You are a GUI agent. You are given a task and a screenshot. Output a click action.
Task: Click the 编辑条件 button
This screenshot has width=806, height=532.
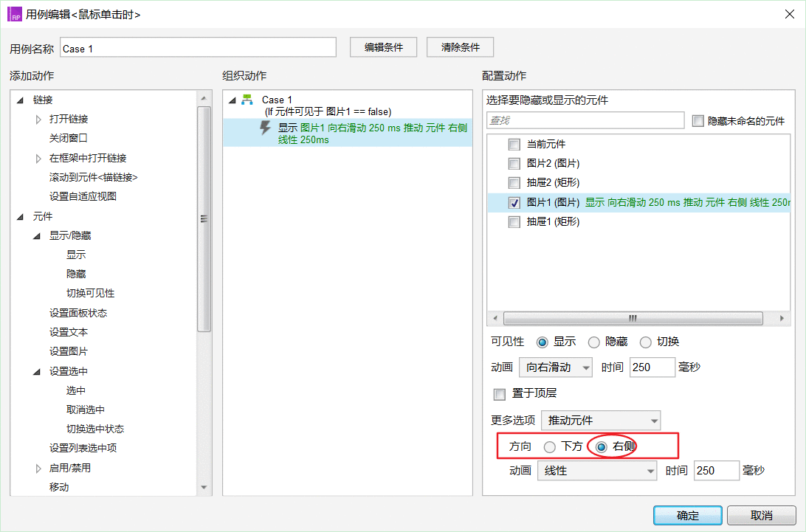(384, 47)
